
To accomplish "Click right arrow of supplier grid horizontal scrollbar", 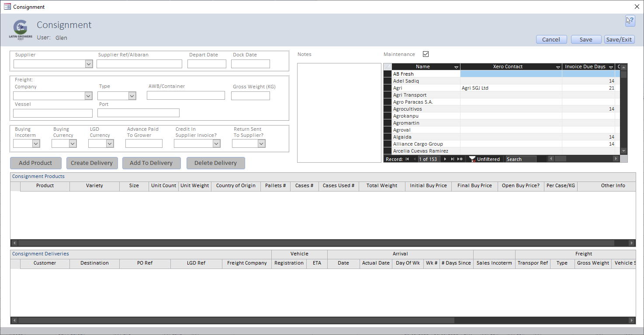I will pos(616,159).
